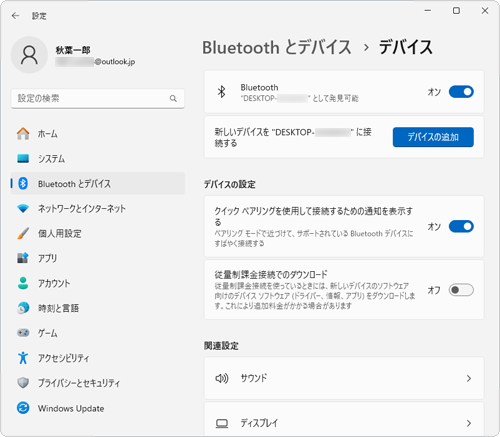This screenshot has width=500, height=437.
Task: Click the search magnifier icon
Action: point(173,98)
